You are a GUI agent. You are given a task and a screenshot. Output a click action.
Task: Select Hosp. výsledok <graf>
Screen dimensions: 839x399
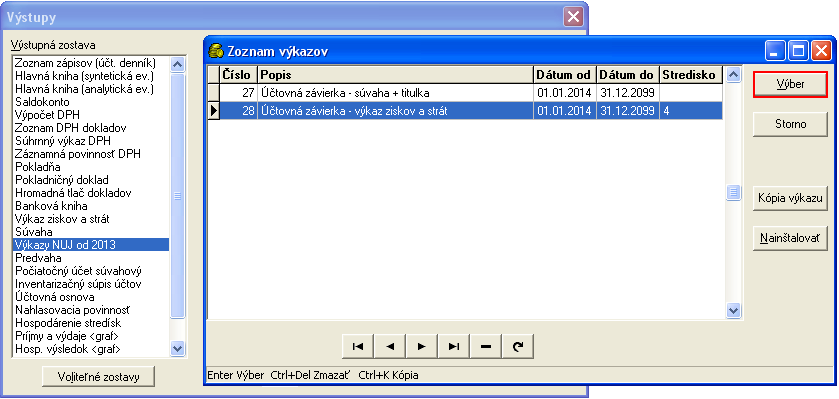(91, 349)
